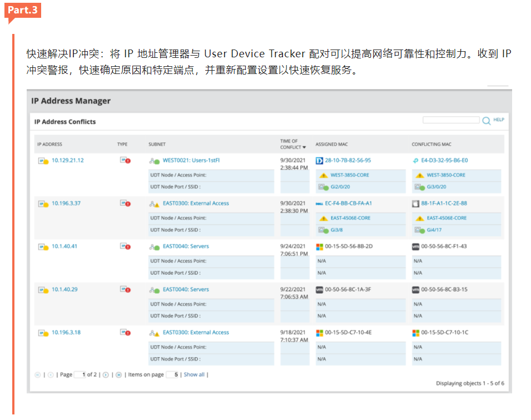The width and height of the screenshot is (531, 420).
Task: Sort by SUBNET column header
Action: click(x=157, y=144)
